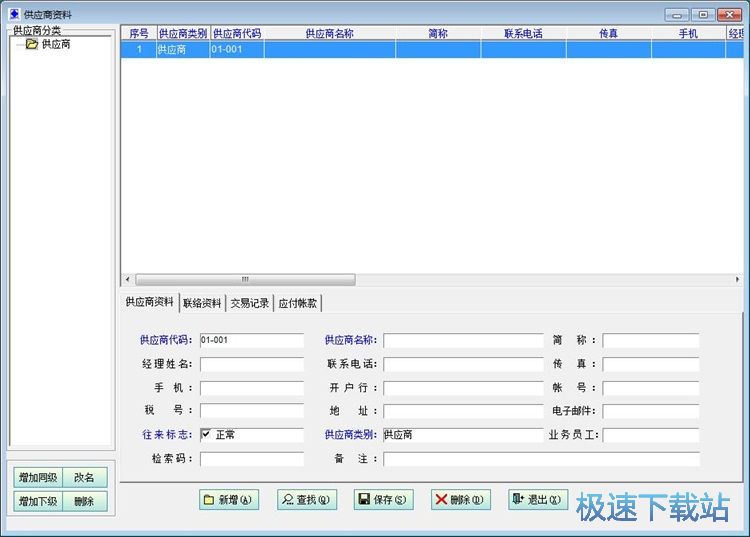Click the 增加同级 button
Viewport: 750px width, 537px height.
point(38,477)
